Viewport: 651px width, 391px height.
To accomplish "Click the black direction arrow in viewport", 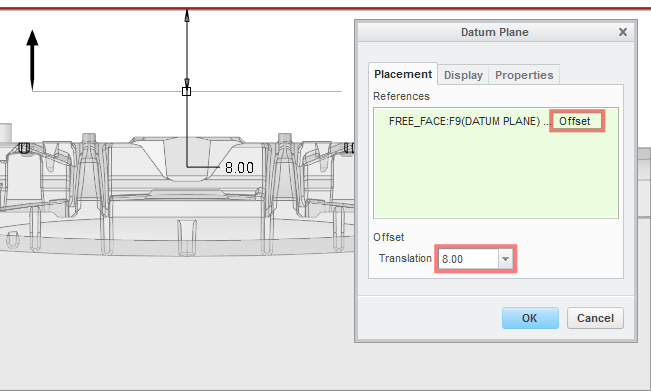I will coord(32,60).
